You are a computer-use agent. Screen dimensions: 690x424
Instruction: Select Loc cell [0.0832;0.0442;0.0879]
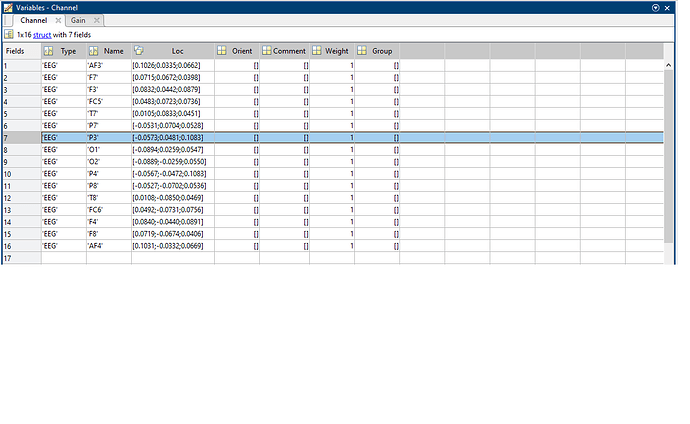coord(173,90)
